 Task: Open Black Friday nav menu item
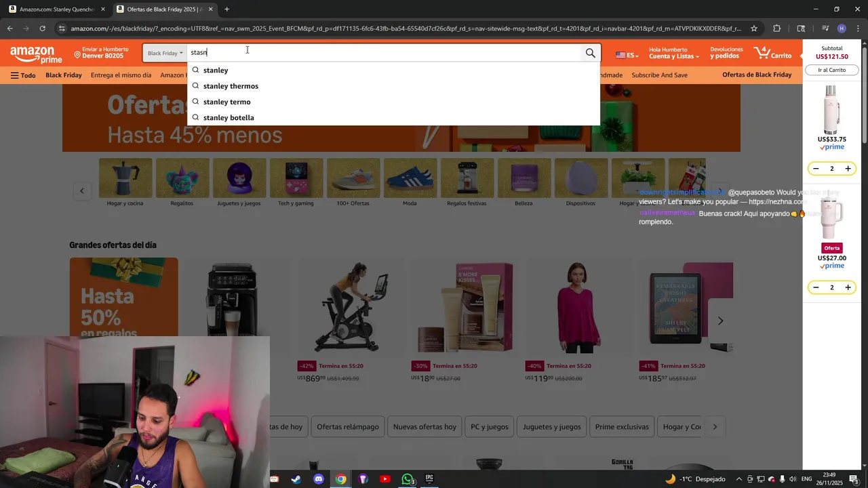64,75
